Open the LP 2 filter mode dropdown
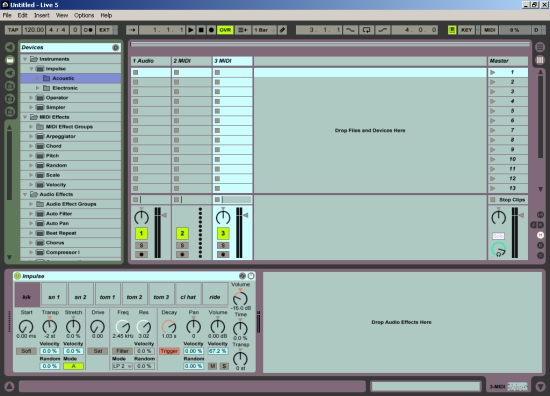The height and width of the screenshot is (396, 550). coord(122,366)
